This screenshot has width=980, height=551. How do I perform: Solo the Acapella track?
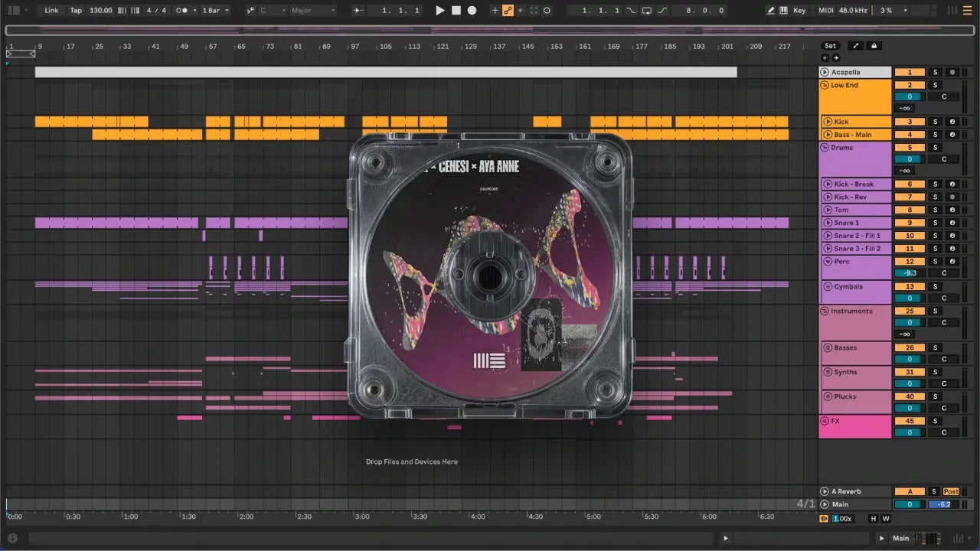[934, 73]
